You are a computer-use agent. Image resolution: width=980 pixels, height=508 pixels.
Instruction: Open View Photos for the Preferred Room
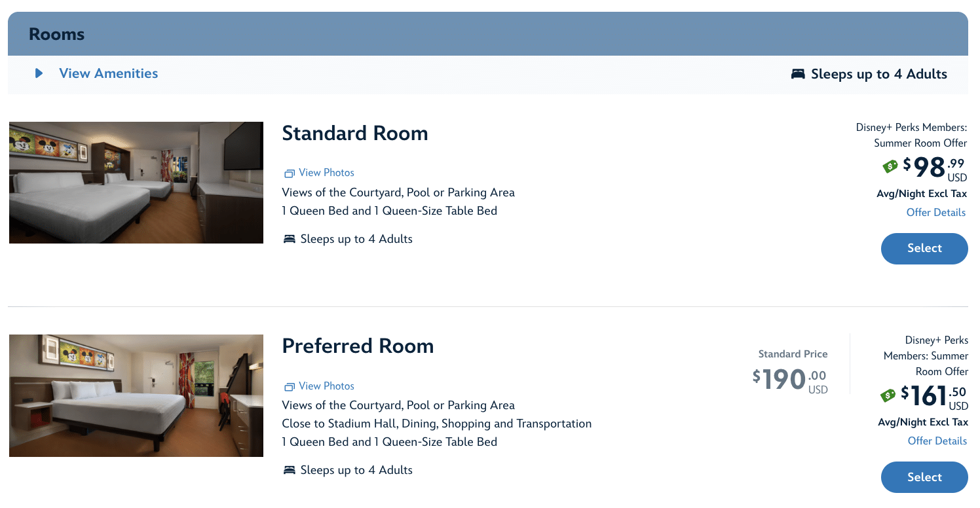pyautogui.click(x=326, y=386)
